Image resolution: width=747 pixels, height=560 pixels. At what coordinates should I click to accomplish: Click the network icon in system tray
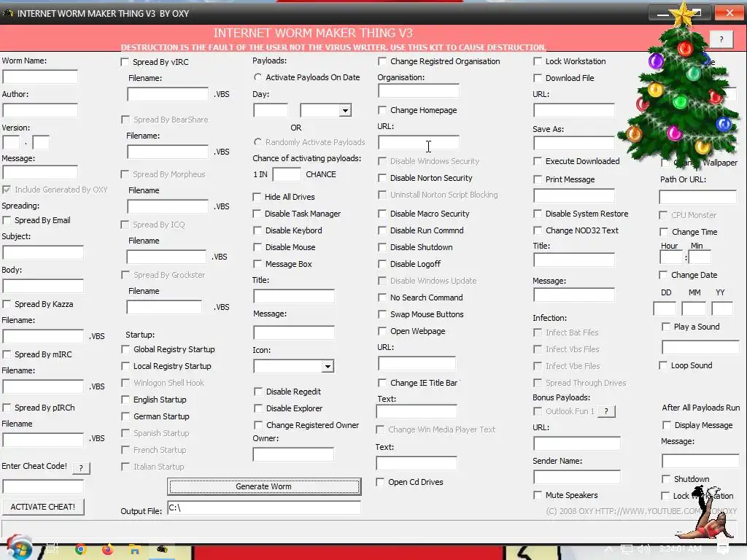(627, 549)
